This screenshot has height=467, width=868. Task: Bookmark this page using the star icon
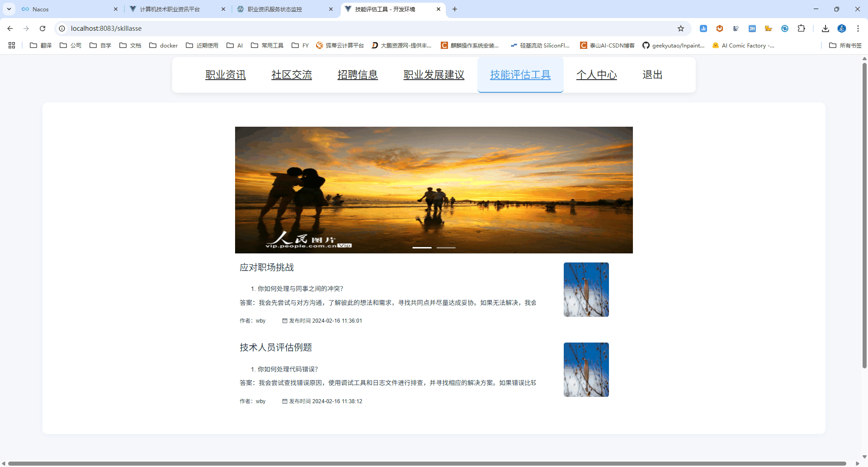point(681,29)
